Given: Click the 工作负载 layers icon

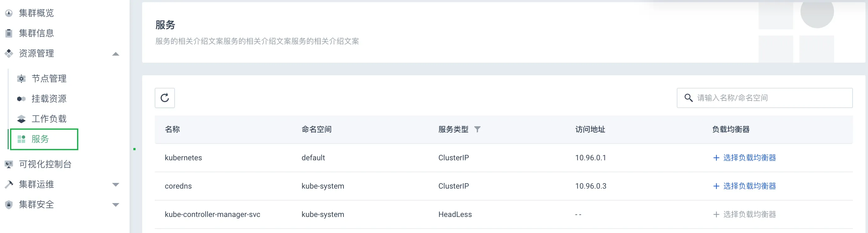Looking at the screenshot, I should (21, 119).
